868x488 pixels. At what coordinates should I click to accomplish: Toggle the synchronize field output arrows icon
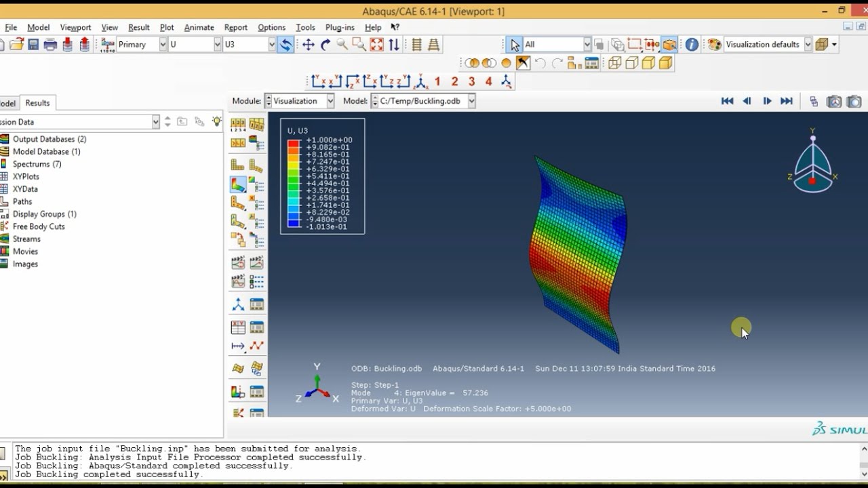(285, 45)
